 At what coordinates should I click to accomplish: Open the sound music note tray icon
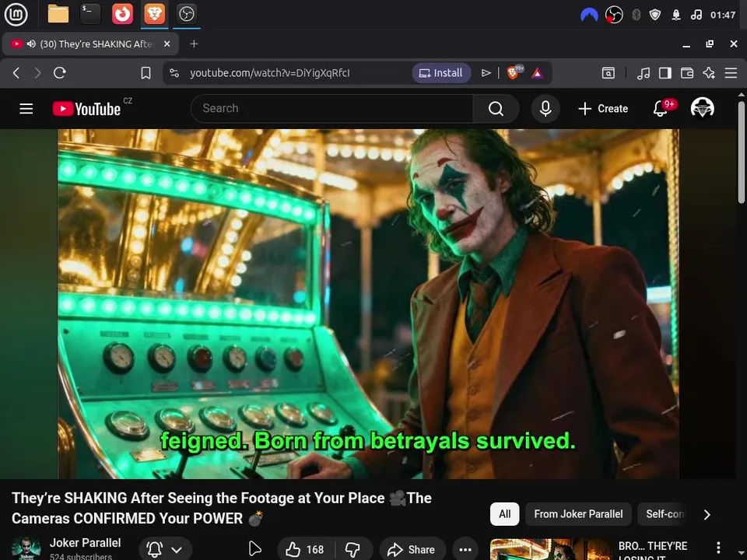click(696, 16)
